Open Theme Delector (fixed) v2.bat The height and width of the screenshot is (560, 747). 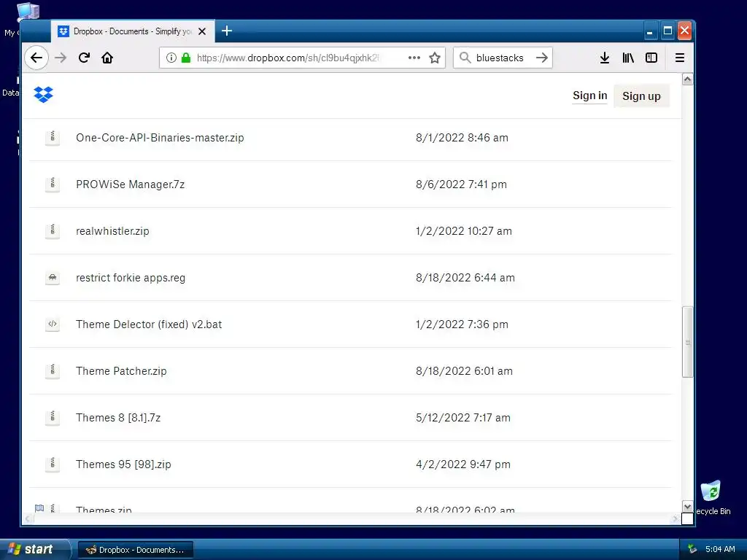[x=149, y=324]
